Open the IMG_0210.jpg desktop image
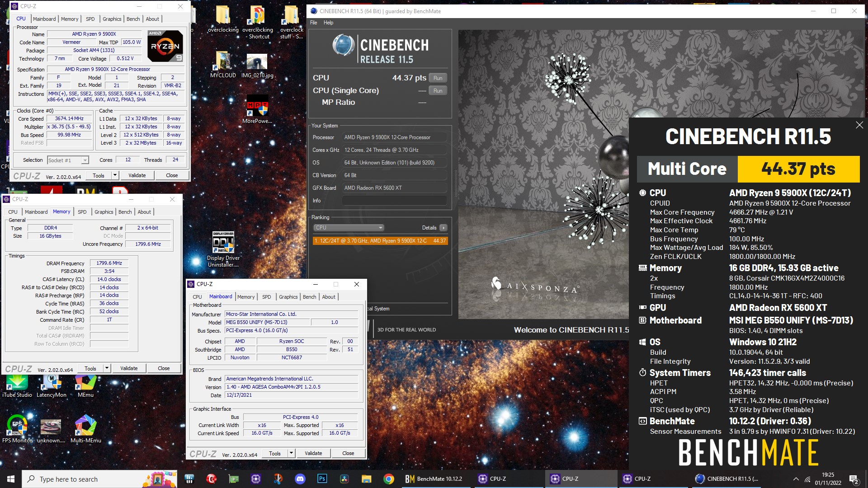 (257, 66)
